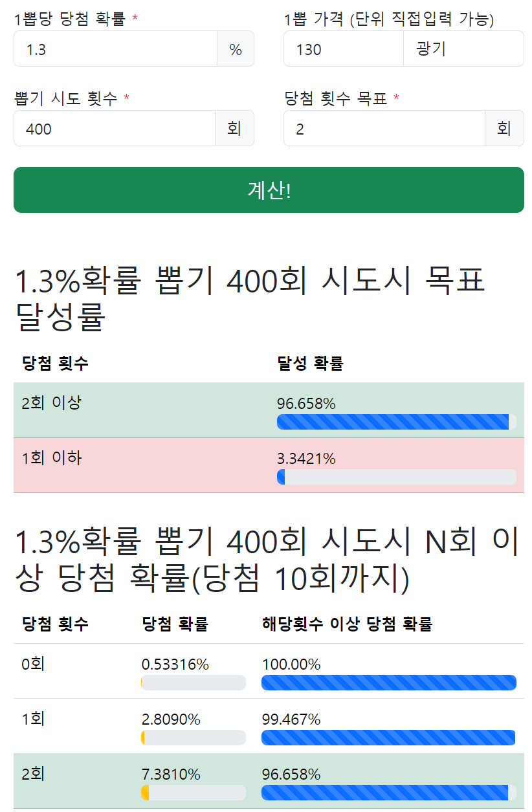Click the 2.8090% bar in the 1회 row

pos(193,738)
